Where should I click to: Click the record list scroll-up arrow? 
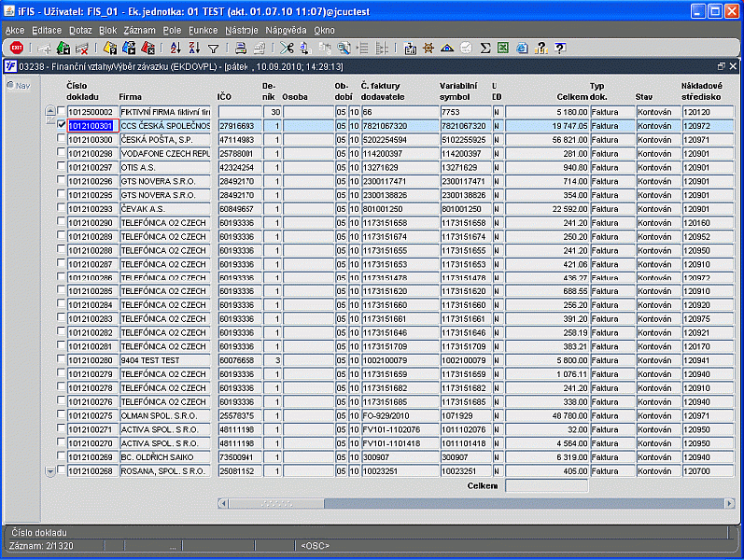[50, 111]
